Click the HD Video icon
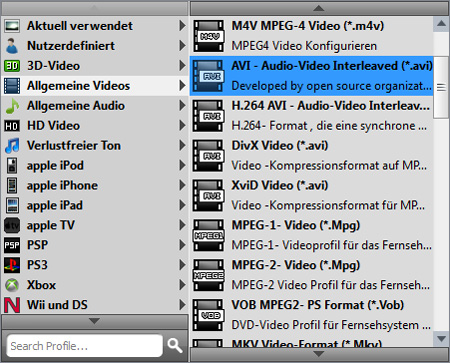The image size is (450, 363). coord(12,126)
